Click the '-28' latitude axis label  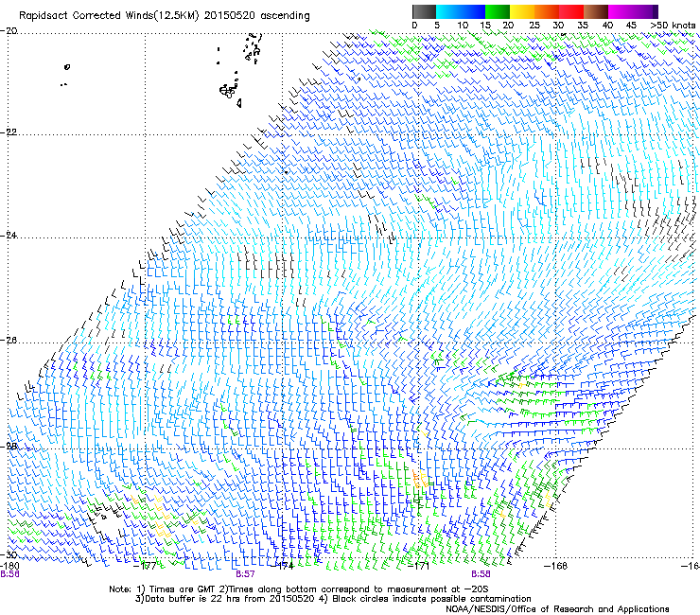9,447
